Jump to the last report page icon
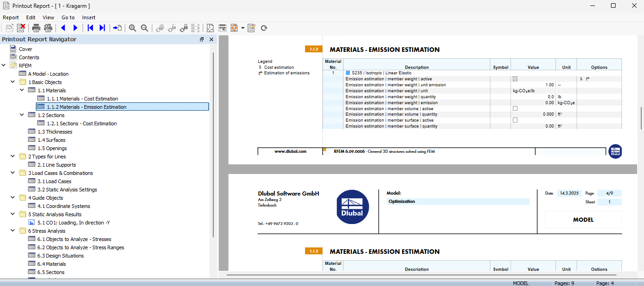Viewport: 644px width, 286px height. (x=102, y=28)
